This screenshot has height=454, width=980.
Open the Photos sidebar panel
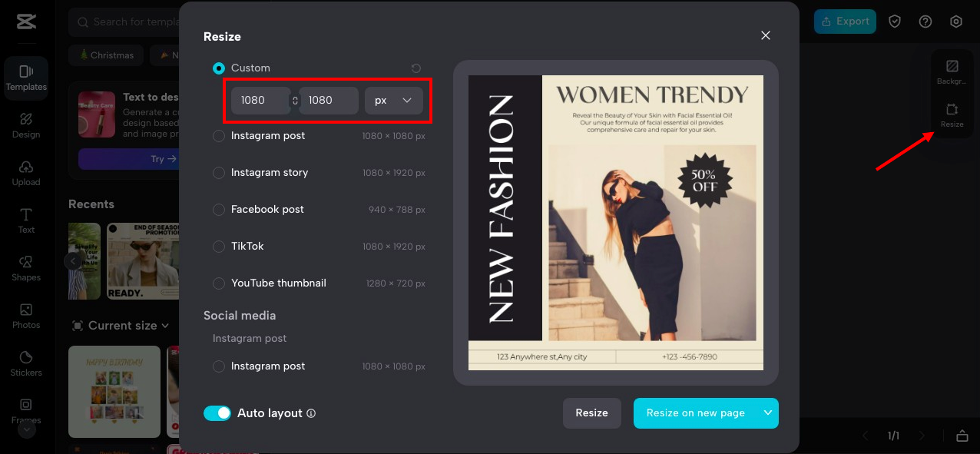tap(26, 316)
